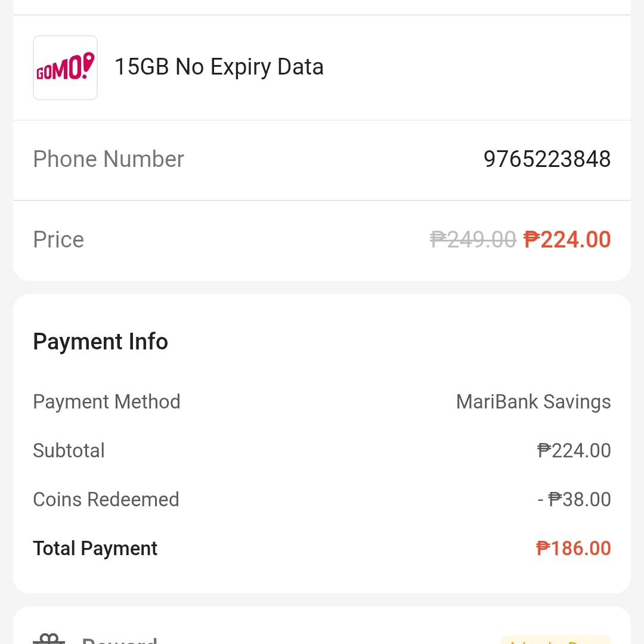Tap the Payment Info card background
The image size is (644, 644).
tap(322, 444)
